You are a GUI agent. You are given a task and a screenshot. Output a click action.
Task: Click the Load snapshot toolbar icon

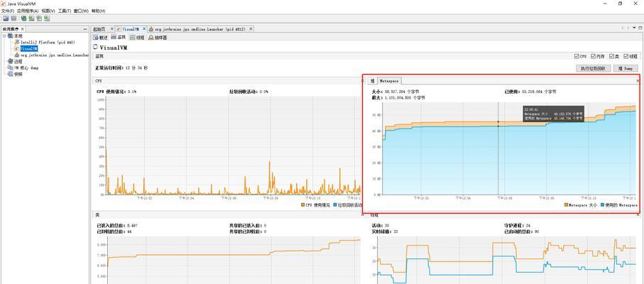pyautogui.click(x=6, y=18)
